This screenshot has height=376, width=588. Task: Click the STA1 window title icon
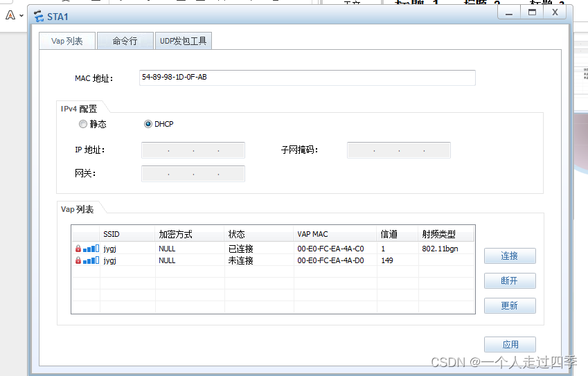pyautogui.click(x=38, y=16)
